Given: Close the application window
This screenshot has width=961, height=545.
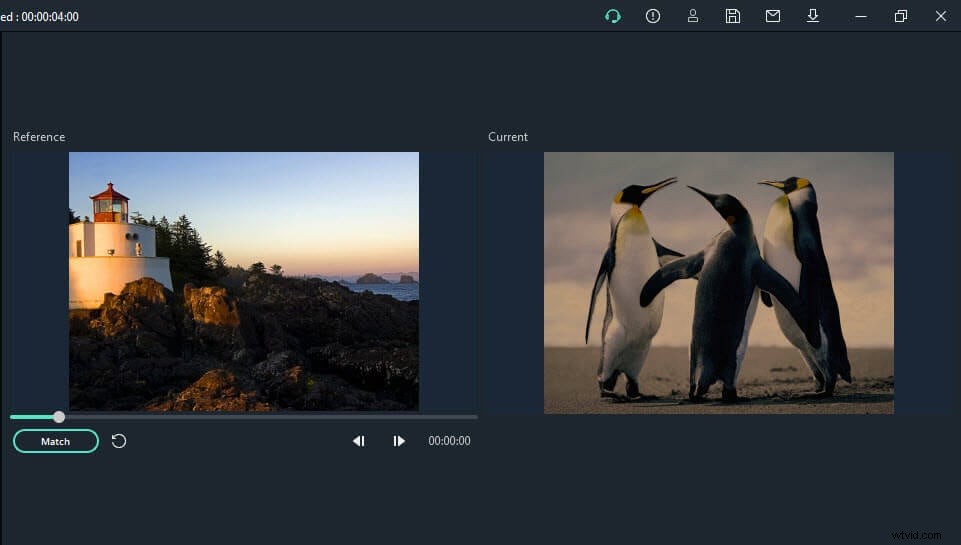Looking at the screenshot, I should tap(941, 17).
